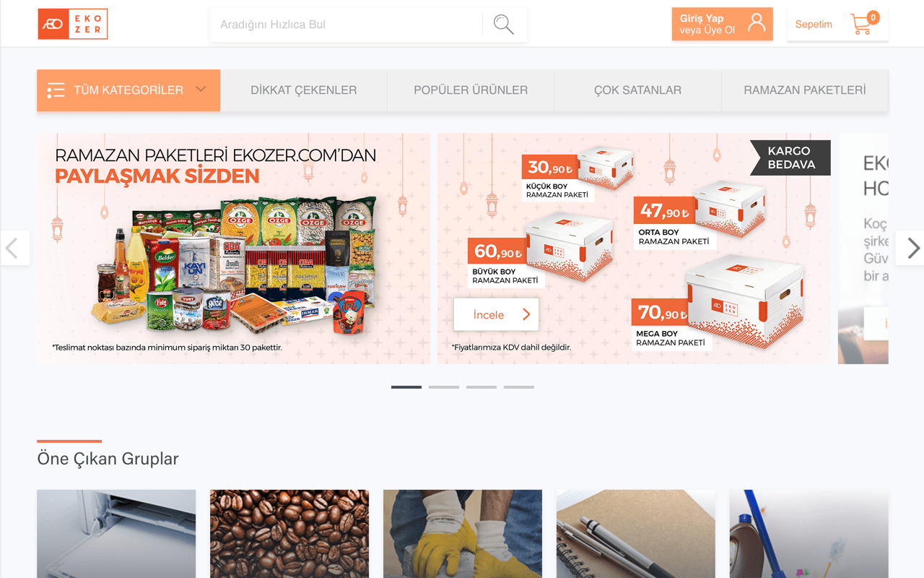
Task: Open the coffee beans group thumbnail
Action: 289,534
